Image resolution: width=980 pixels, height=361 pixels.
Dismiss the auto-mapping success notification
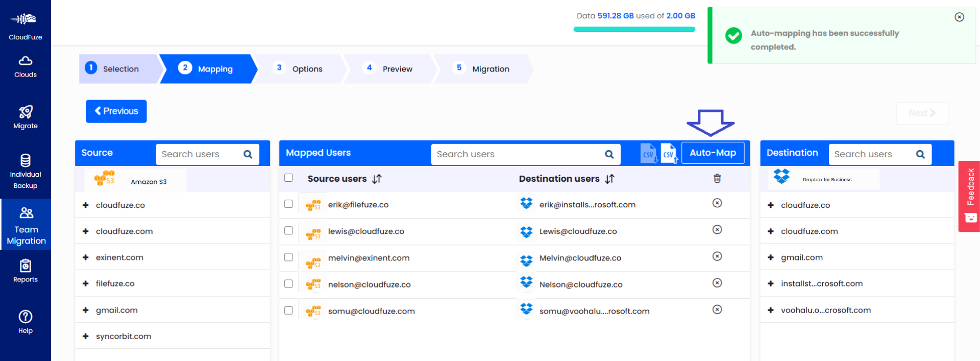tap(959, 17)
